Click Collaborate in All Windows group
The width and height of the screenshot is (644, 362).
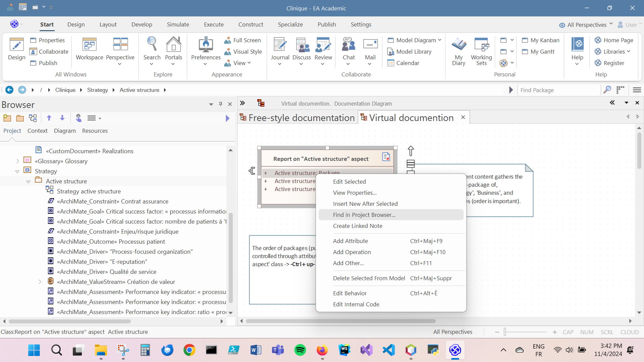click(49, 52)
